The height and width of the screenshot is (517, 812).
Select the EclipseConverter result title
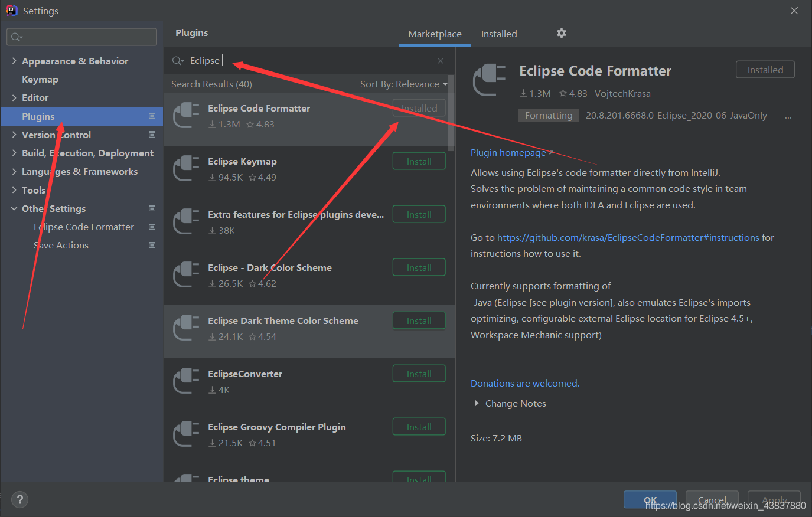pyautogui.click(x=245, y=374)
